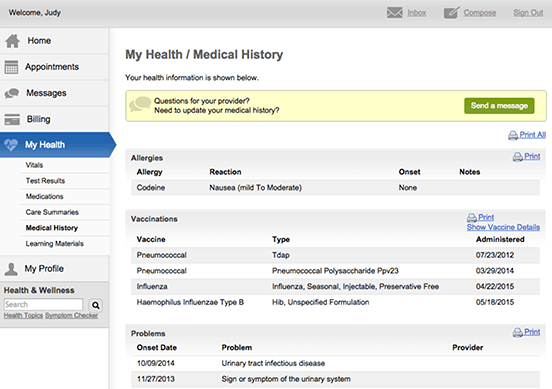Open Test Results submenu item
This screenshot has width=552, height=389.
45,181
